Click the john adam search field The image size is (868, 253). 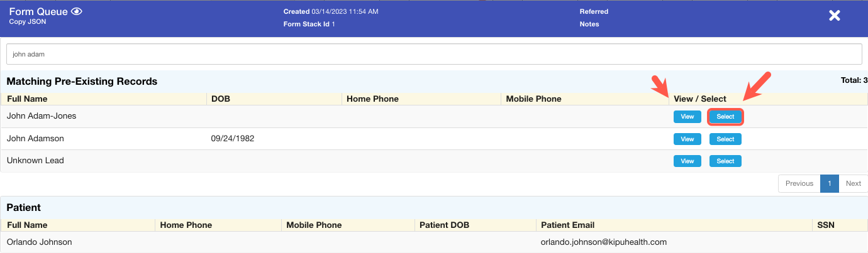point(433,54)
